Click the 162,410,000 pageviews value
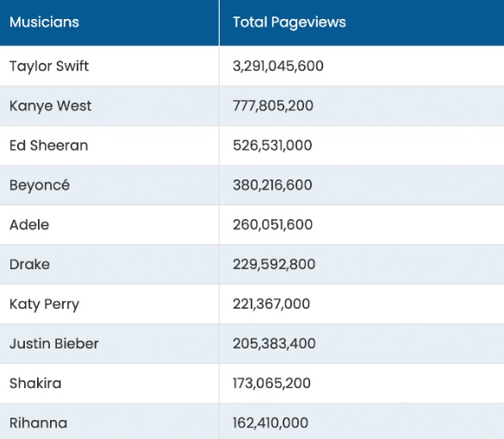This screenshot has width=504, height=439. coord(271,423)
